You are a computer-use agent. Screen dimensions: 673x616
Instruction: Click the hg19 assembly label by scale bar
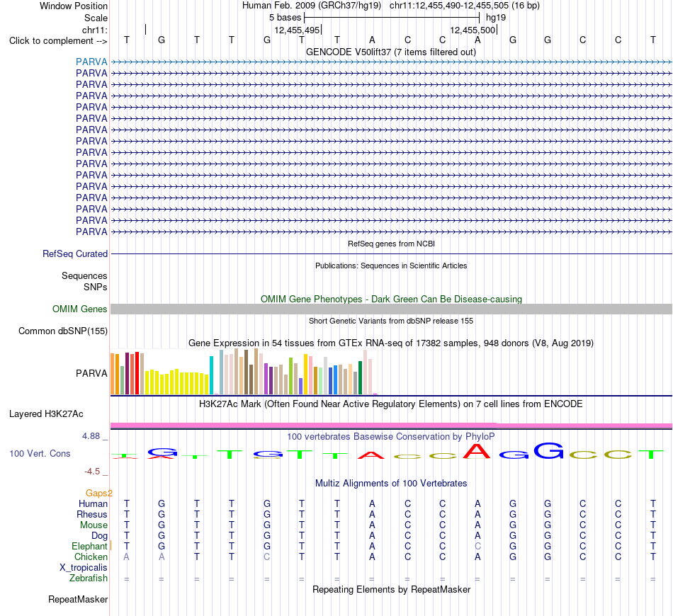pyautogui.click(x=496, y=18)
